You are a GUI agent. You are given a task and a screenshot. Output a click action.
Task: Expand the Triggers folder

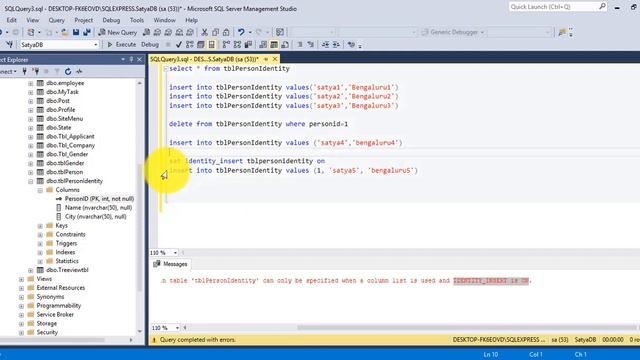pyautogui.click(x=40, y=244)
